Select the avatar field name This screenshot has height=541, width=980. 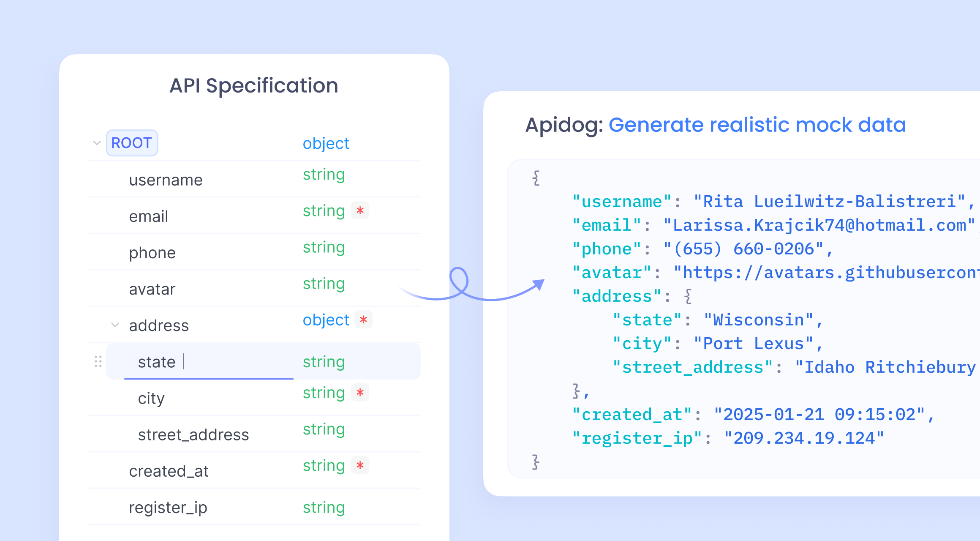[x=152, y=289]
